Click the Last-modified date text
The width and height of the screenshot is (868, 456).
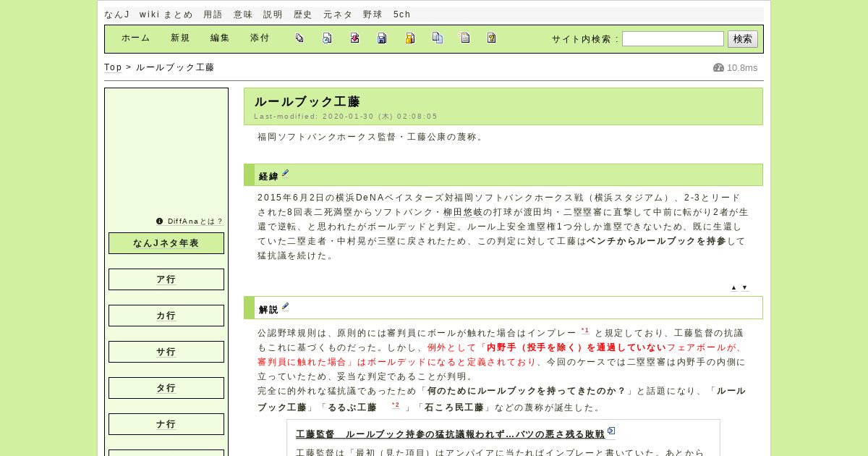[x=346, y=117]
